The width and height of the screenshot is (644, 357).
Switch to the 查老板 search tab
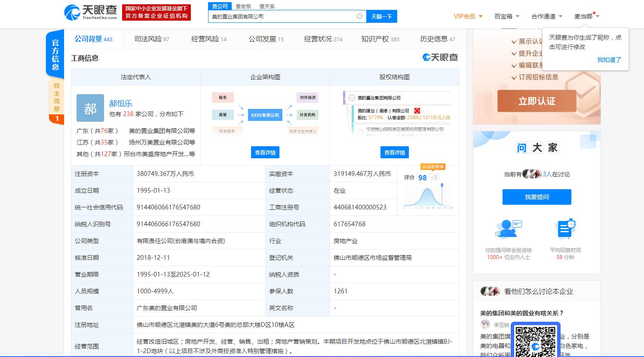point(243,6)
